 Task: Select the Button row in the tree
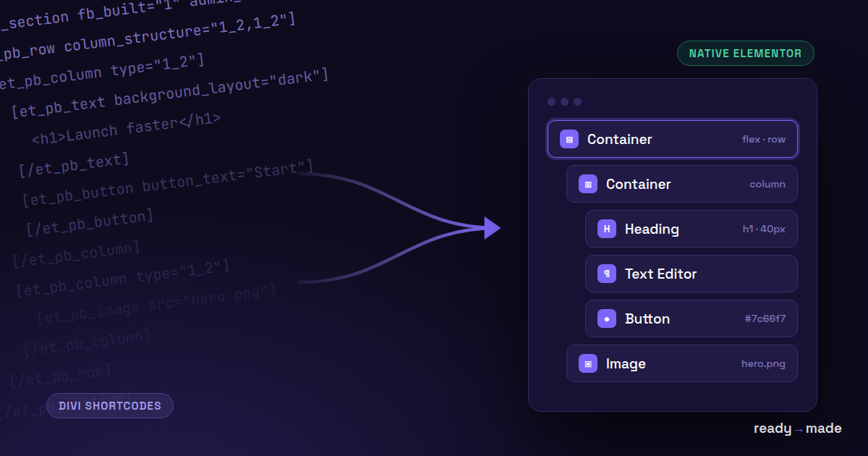(x=692, y=318)
